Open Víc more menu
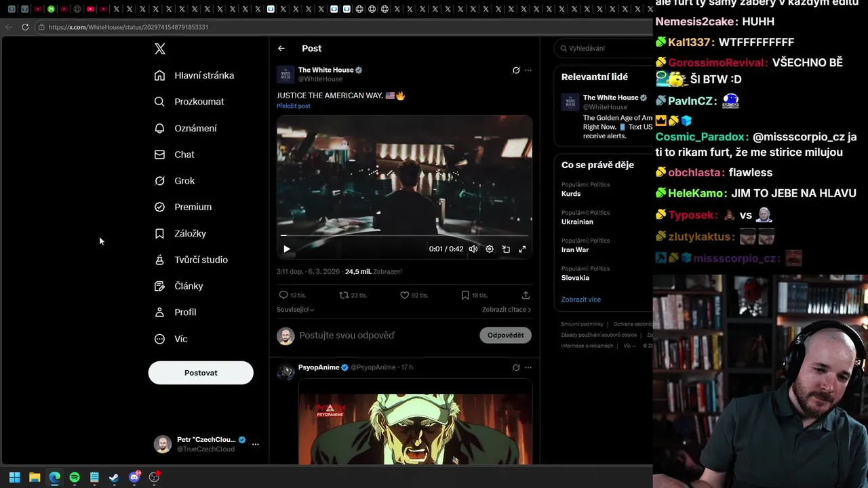The height and width of the screenshot is (488, 868). [171, 339]
